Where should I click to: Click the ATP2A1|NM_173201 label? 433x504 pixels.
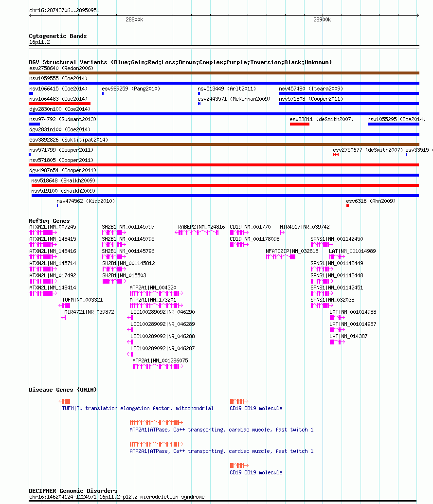point(153,300)
